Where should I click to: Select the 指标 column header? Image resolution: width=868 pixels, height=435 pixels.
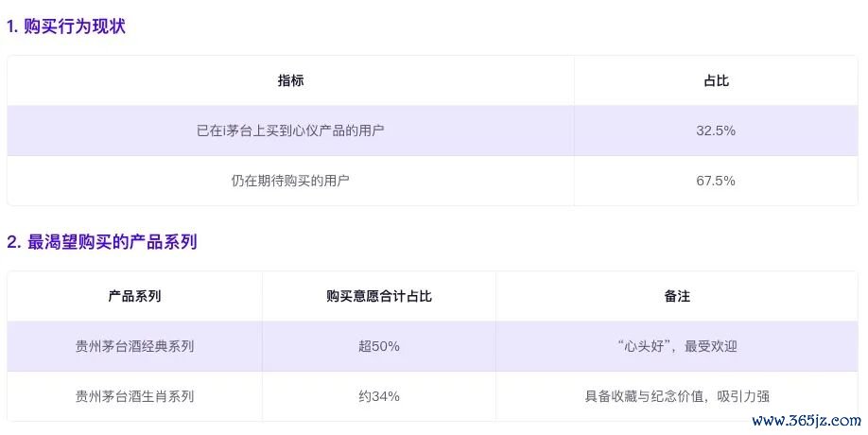290,80
